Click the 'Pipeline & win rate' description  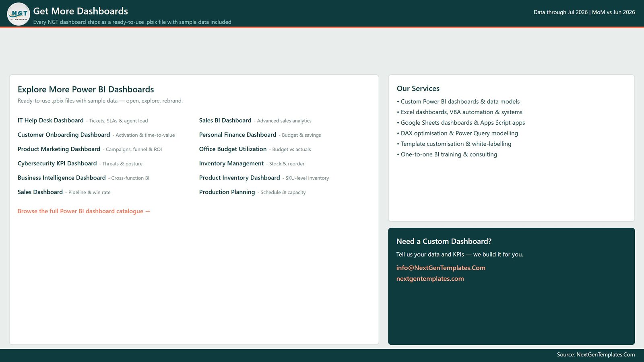[89, 193]
